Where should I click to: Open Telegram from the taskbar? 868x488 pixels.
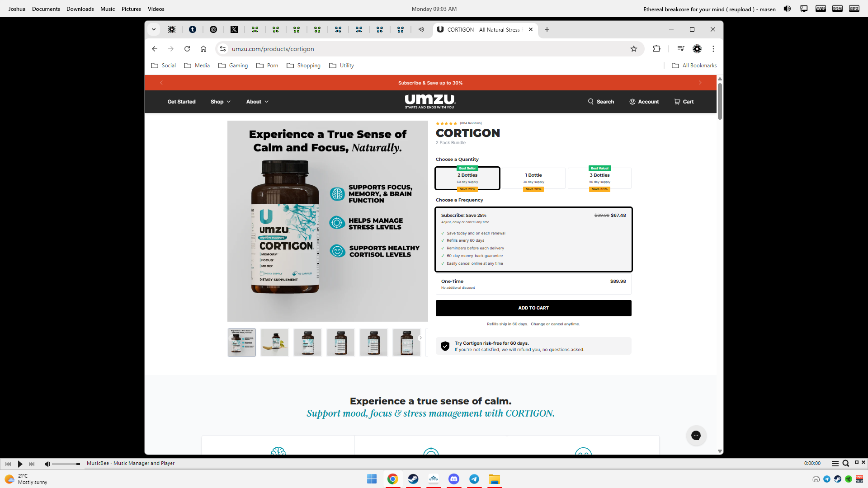click(474, 479)
